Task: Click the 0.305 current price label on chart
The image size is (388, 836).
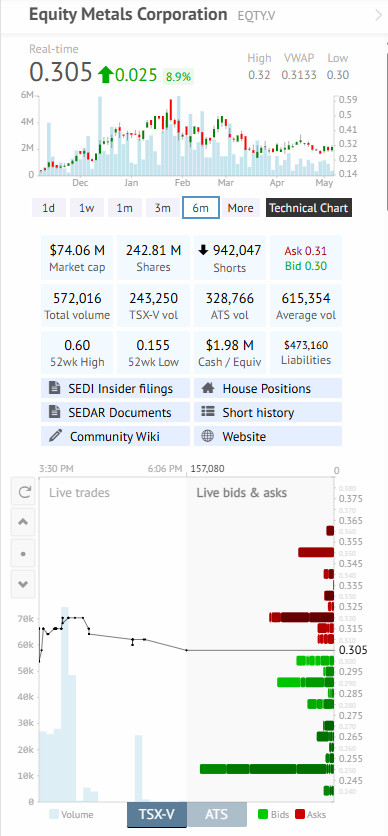Action: (353, 650)
